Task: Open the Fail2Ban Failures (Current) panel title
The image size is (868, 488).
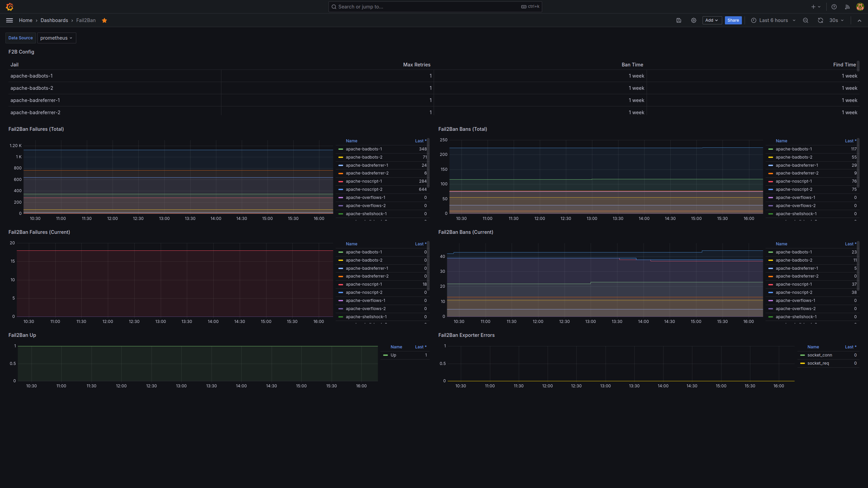Action: click(39, 232)
